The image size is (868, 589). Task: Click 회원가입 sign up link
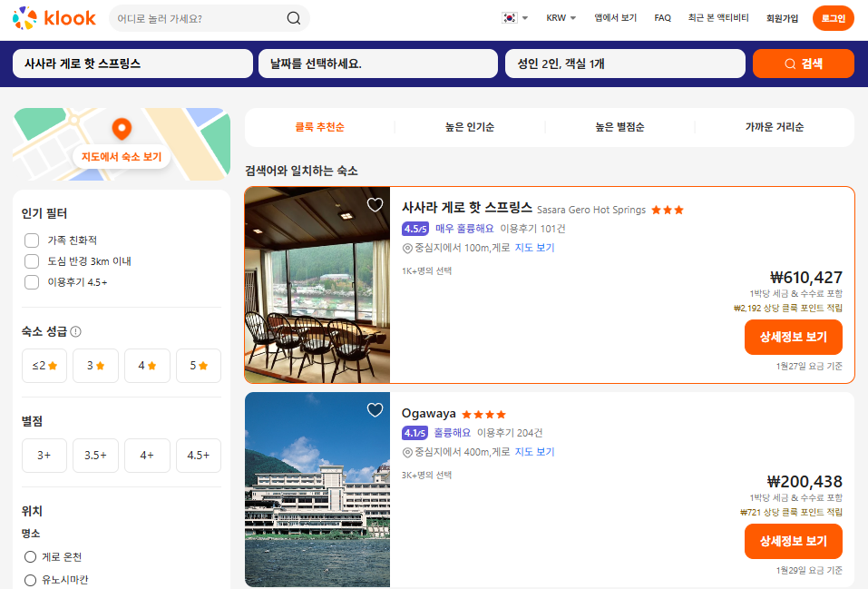click(x=782, y=18)
